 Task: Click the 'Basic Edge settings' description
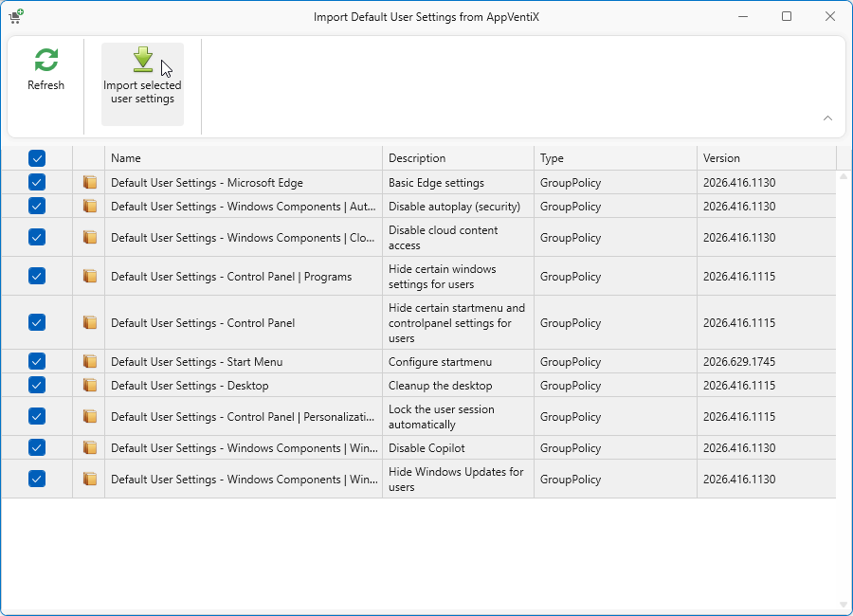coord(436,183)
